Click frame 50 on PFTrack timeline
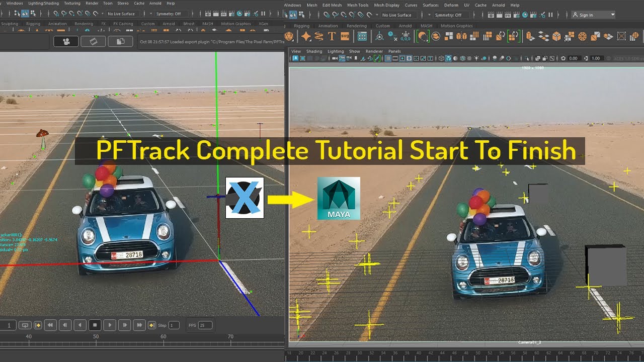The image size is (644, 362). point(96,336)
